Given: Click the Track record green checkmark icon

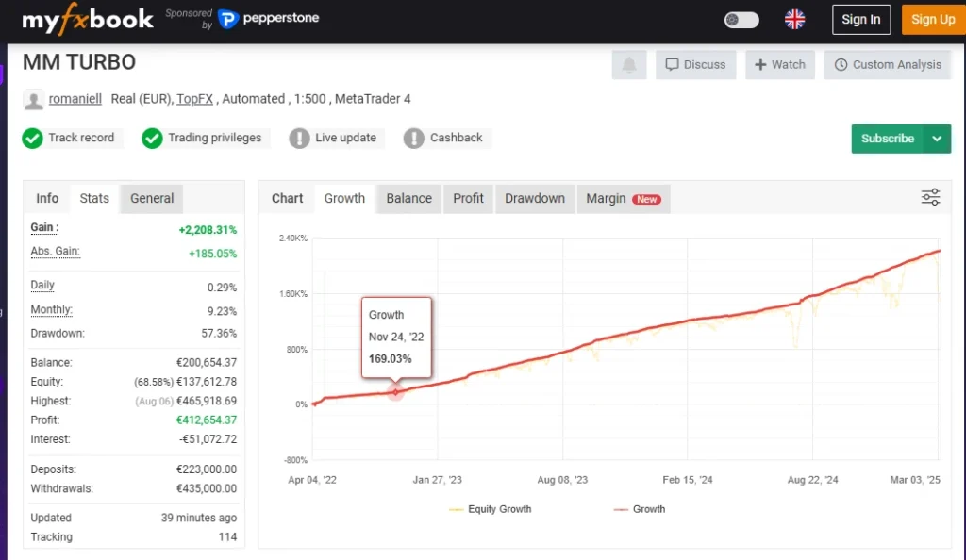Looking at the screenshot, I should (x=33, y=139).
